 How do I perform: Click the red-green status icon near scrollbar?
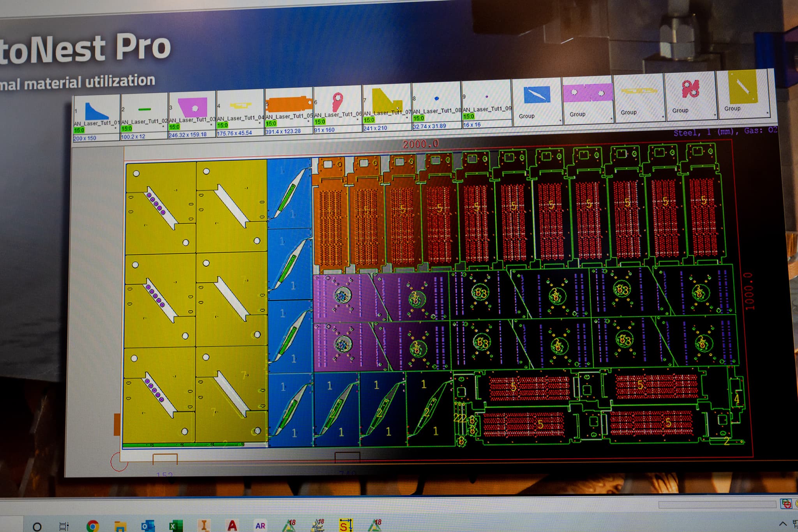click(x=786, y=504)
